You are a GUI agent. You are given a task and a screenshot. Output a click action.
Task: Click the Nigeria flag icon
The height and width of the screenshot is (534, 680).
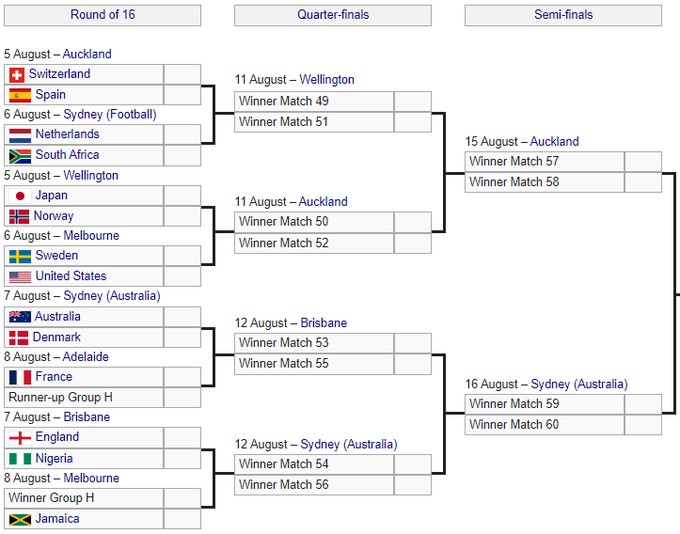[19, 459]
